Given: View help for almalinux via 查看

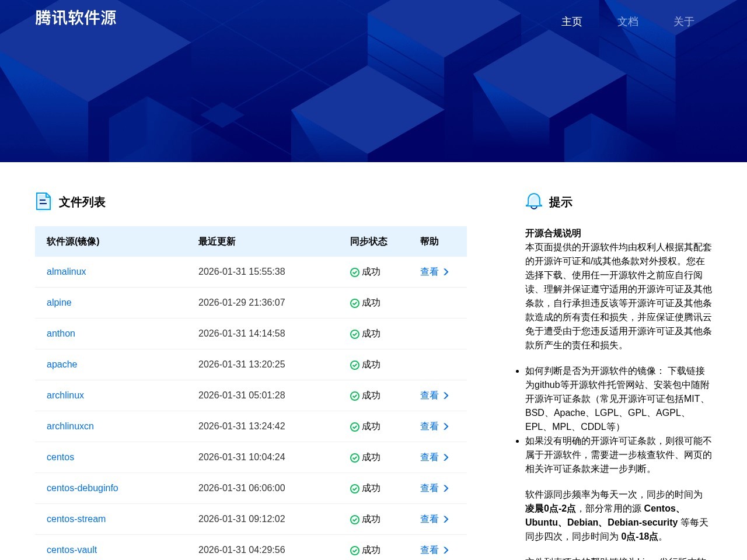Looking at the screenshot, I should point(430,272).
